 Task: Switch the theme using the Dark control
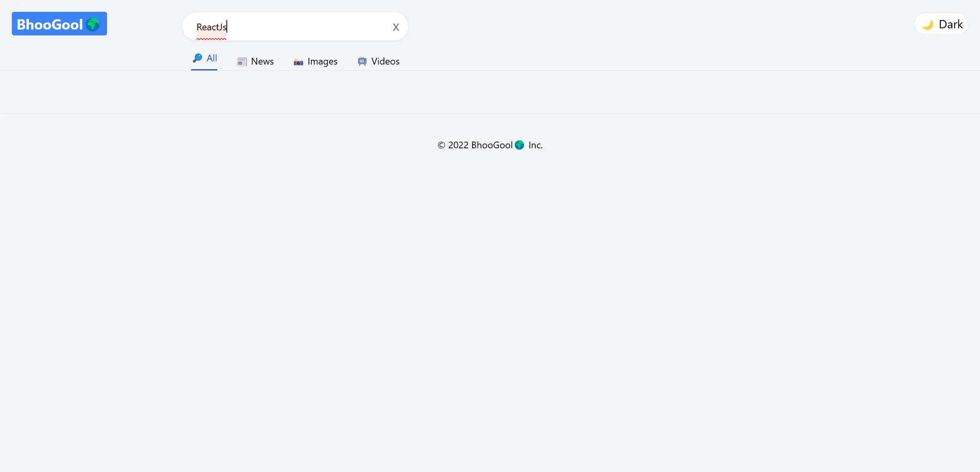point(941,24)
